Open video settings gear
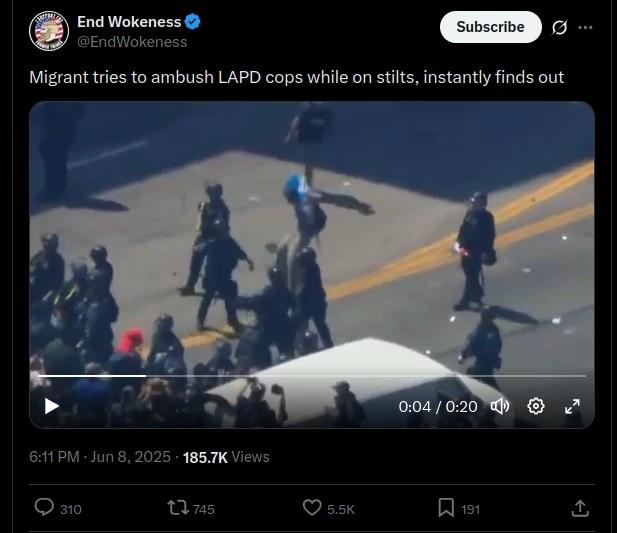The height and width of the screenshot is (533, 617). 536,406
